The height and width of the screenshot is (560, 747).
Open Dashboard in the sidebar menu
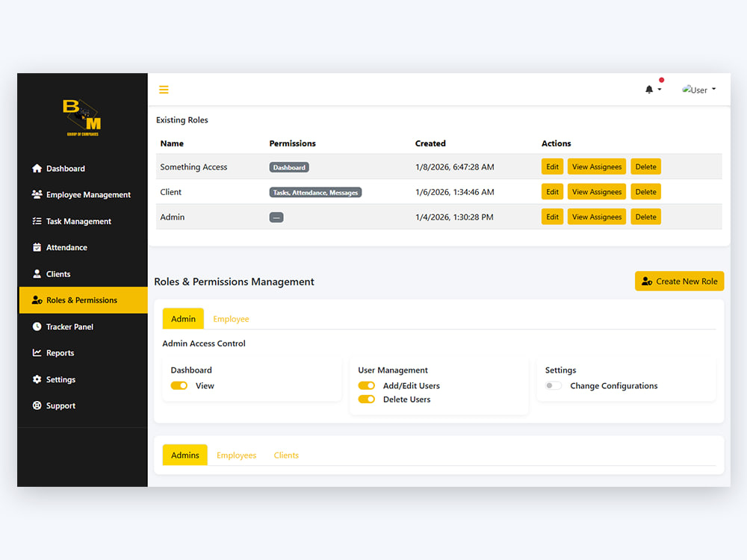tap(84, 168)
